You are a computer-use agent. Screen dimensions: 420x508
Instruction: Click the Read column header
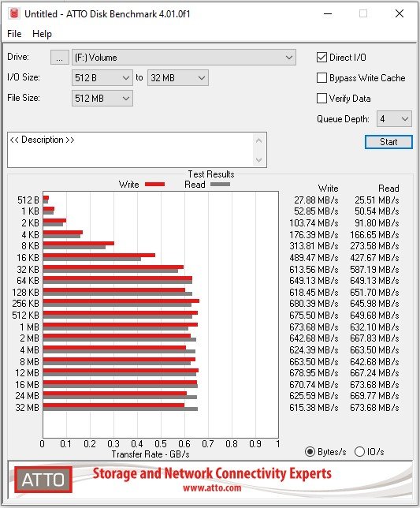click(x=388, y=189)
